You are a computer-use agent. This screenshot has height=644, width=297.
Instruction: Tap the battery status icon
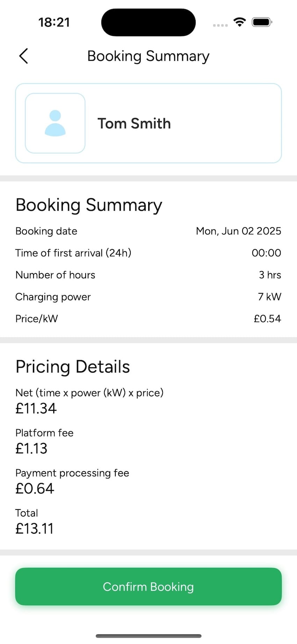coord(262,22)
